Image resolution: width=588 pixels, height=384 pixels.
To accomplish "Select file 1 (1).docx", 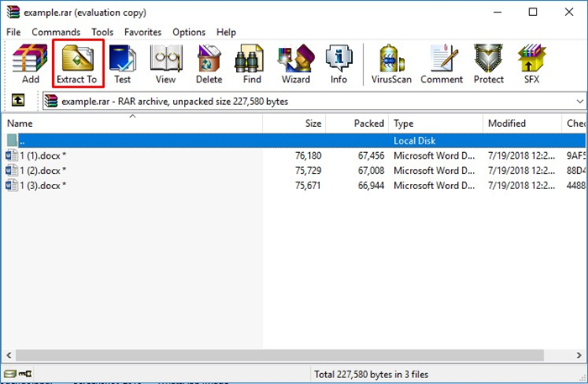I will pos(43,155).
